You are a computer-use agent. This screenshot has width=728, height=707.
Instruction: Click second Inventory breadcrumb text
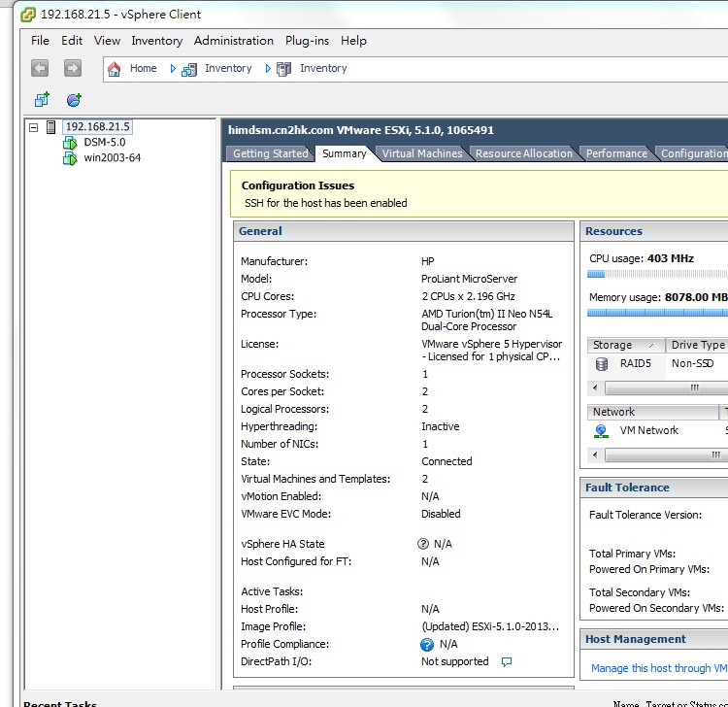point(323,68)
